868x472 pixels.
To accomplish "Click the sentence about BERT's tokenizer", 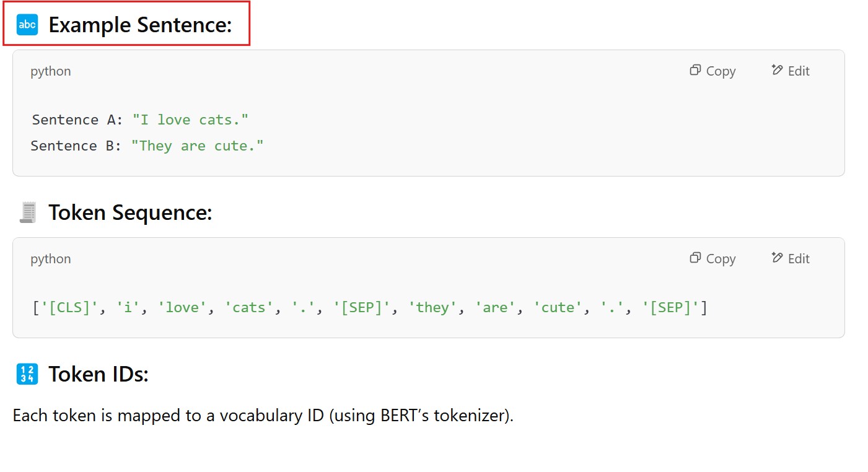I will click(x=263, y=416).
